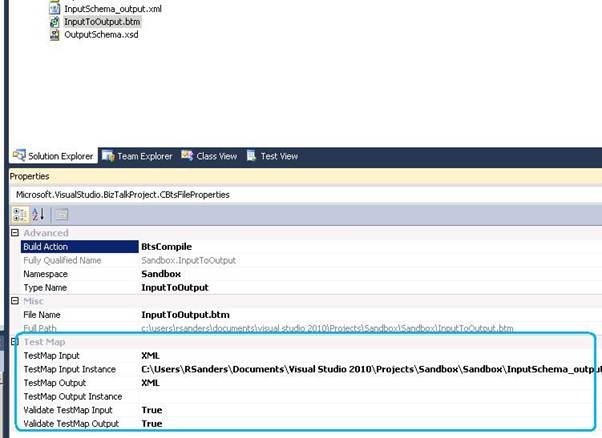This screenshot has width=602, height=438.
Task: Switch property grid to Categorized view
Action: [19, 214]
